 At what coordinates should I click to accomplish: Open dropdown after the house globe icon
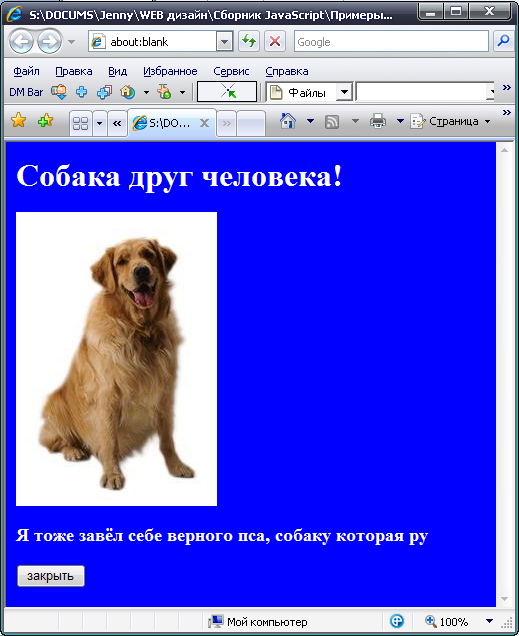(x=146, y=92)
